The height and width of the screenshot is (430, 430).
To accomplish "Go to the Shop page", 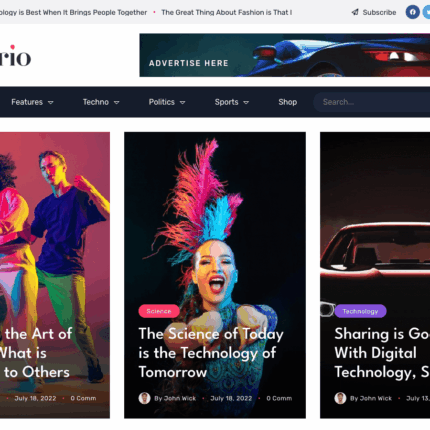I will point(288,102).
